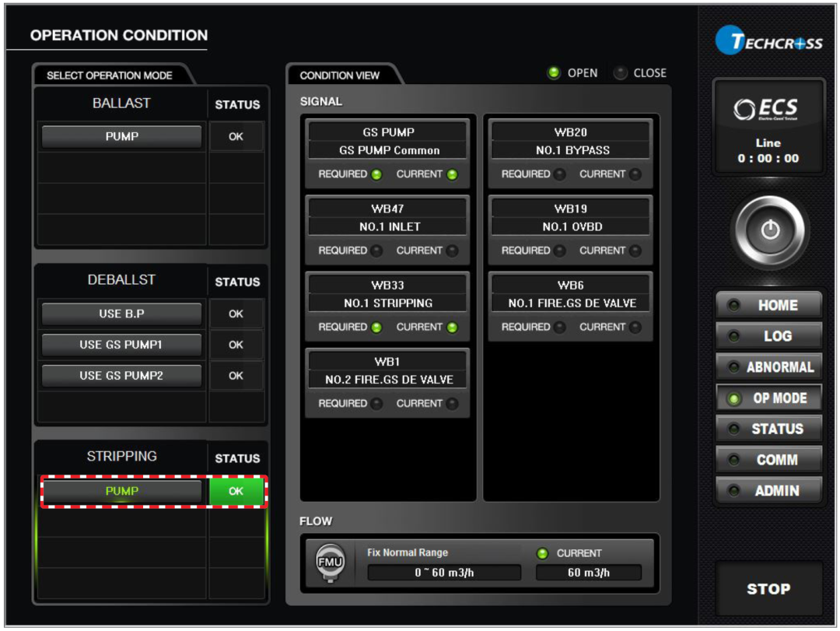Click the CLOSE legend indicator
Viewport: 840px width, 631px height.
[x=620, y=73]
